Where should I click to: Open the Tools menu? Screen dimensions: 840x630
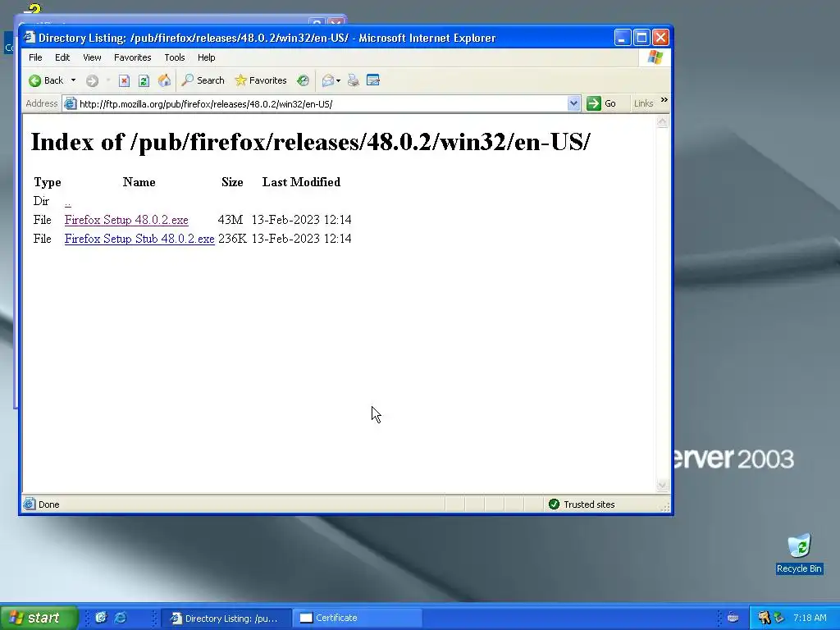[x=174, y=57]
